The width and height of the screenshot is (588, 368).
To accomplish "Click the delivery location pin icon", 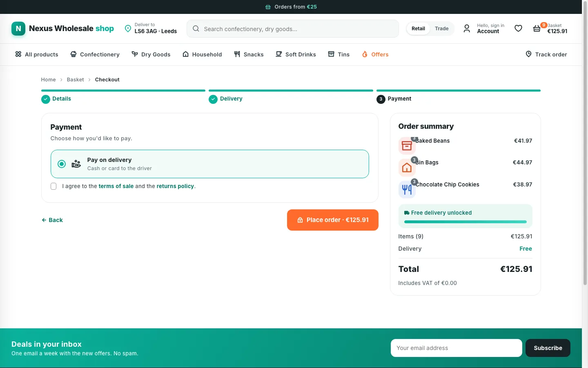I will (x=128, y=29).
